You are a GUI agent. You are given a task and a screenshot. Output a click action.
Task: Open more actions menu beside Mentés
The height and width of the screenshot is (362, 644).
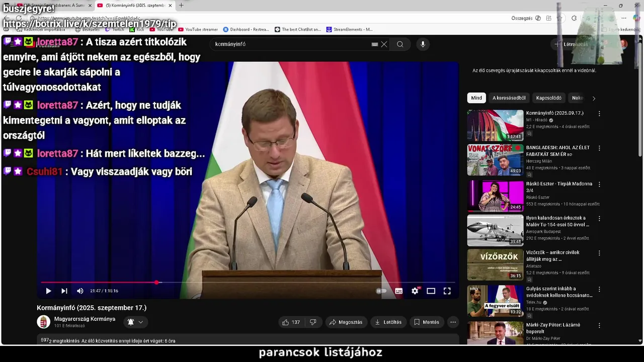(x=453, y=322)
